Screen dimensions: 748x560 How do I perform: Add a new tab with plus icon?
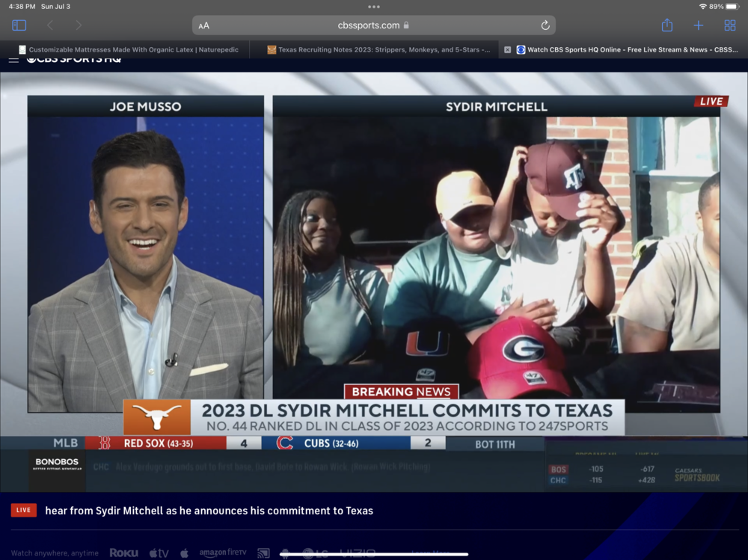click(699, 25)
